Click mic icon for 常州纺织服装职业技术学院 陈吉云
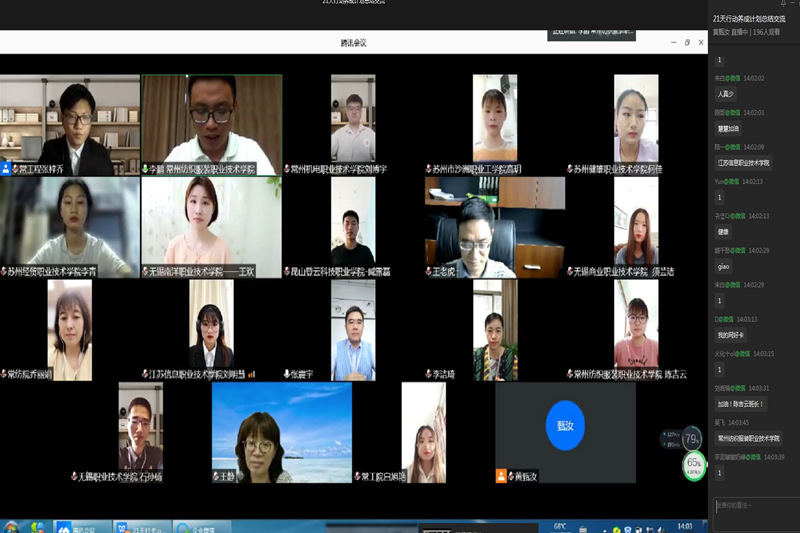The width and height of the screenshot is (800, 533). coord(570,374)
